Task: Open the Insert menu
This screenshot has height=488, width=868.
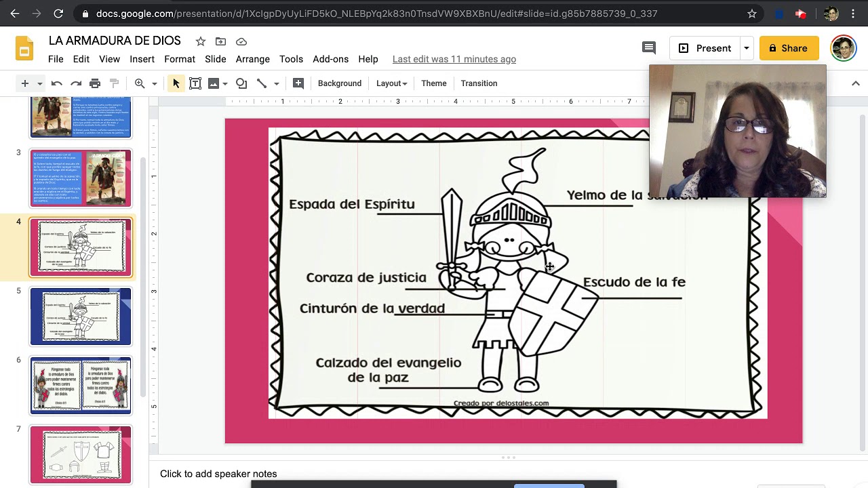Action: click(x=142, y=59)
